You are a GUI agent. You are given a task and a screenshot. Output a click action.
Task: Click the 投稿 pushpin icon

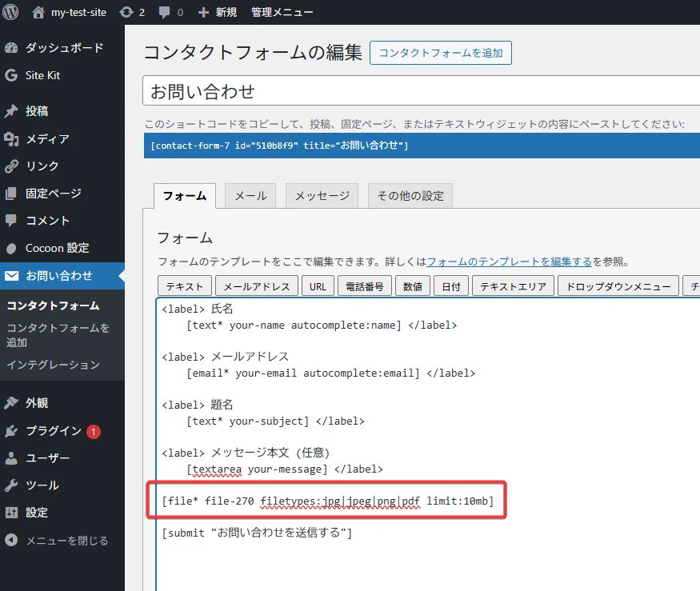click(x=11, y=111)
